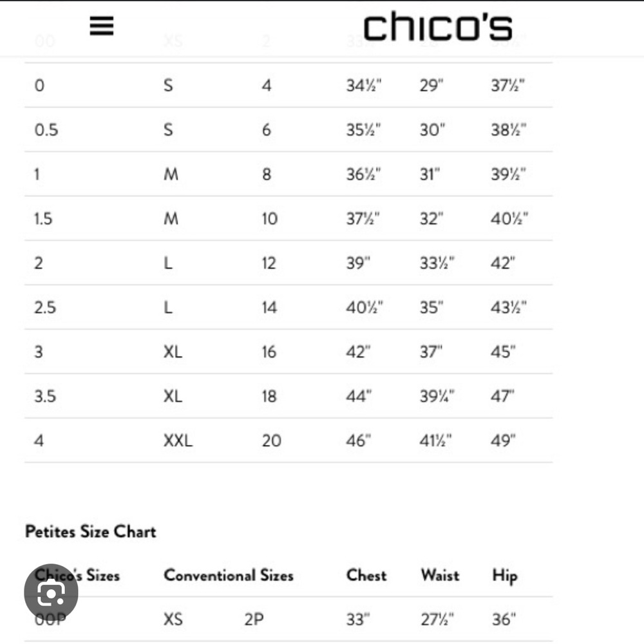This screenshot has height=644, width=644.
Task: Open the hamburger menu icon
Action: pyautogui.click(x=102, y=26)
